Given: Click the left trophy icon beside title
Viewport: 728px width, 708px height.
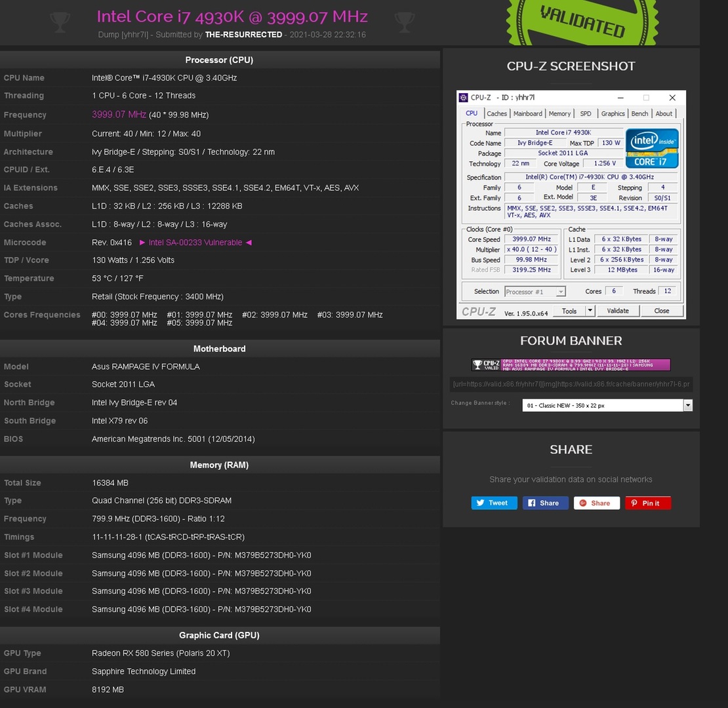Looking at the screenshot, I should coord(60,22).
